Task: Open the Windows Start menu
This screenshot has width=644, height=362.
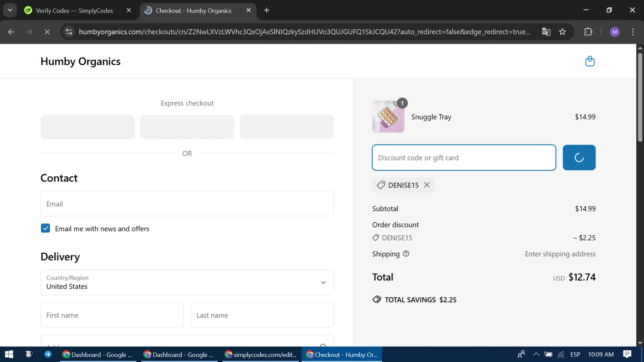Action: 9,354
